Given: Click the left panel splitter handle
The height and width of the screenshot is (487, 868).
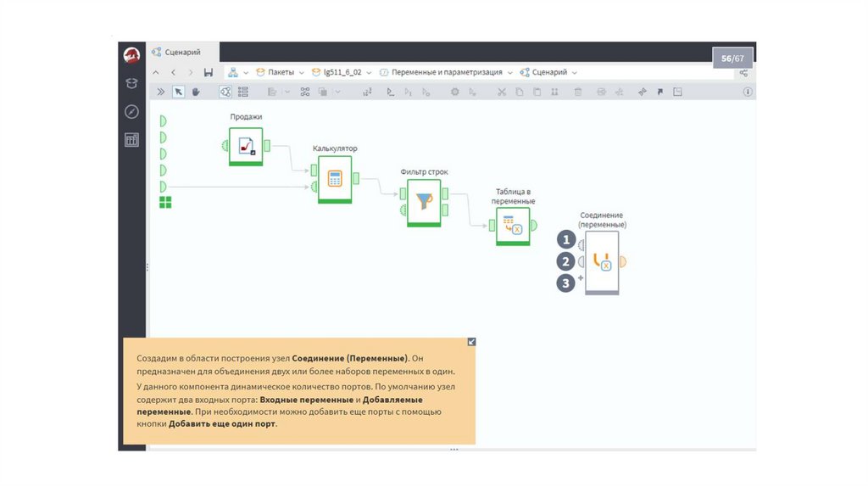Looking at the screenshot, I should (x=147, y=267).
